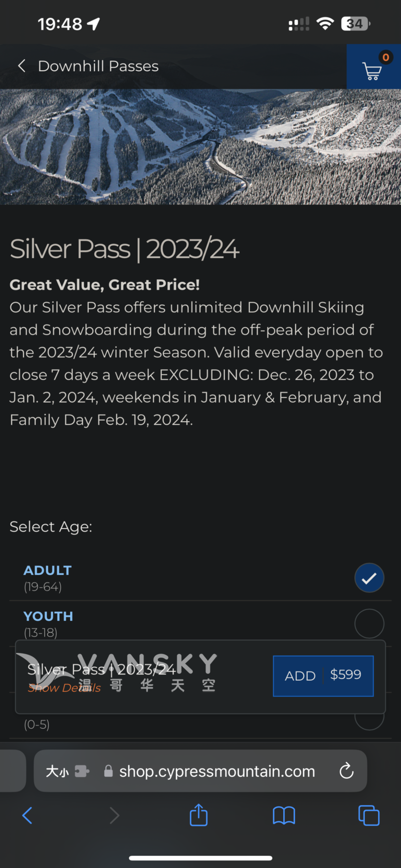Open Safari bookmarks
Viewport: 401px width, 868px height.
click(x=284, y=815)
